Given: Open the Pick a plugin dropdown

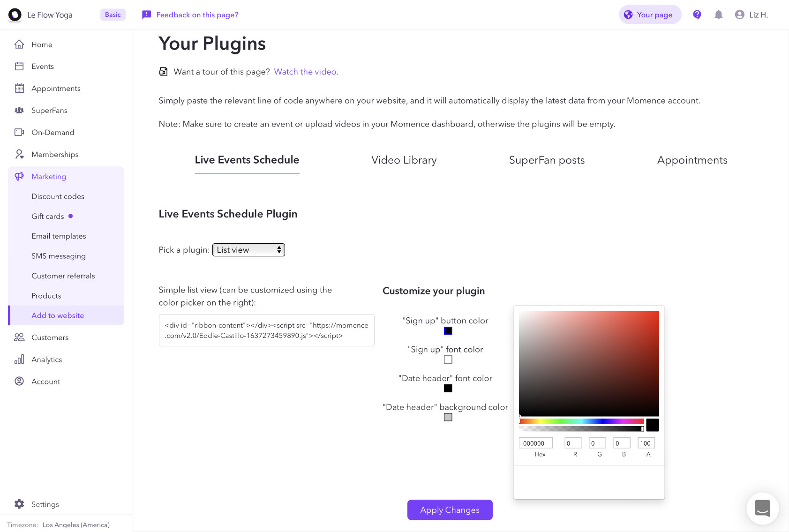Looking at the screenshot, I should (248, 250).
